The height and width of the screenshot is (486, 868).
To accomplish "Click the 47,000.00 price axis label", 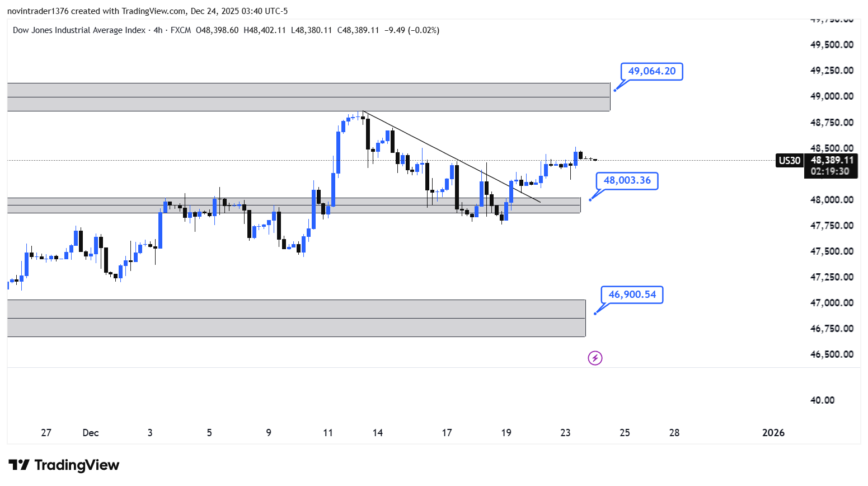I will (x=832, y=303).
